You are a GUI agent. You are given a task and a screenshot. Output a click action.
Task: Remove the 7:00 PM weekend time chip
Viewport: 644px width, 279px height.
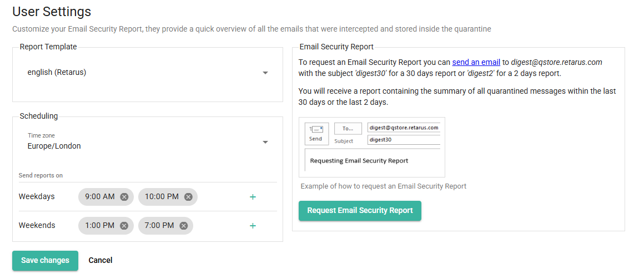(184, 226)
